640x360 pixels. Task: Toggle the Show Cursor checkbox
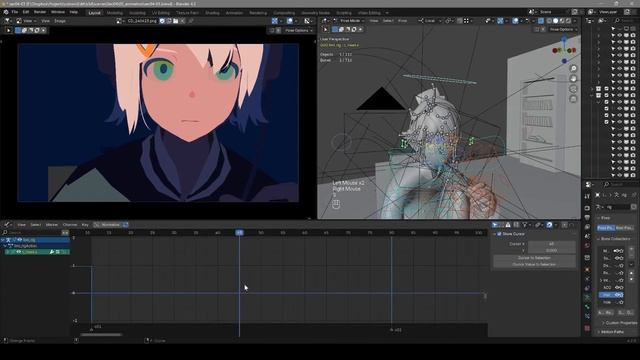point(499,234)
